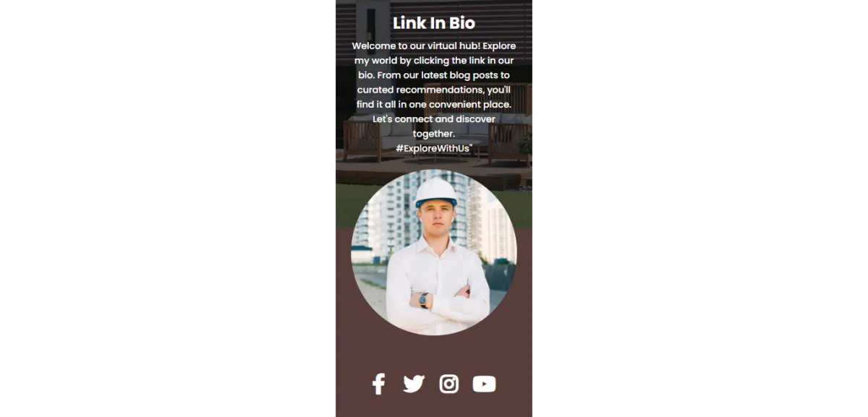Click empty white margin left of card
The image size is (868, 417).
(168, 208)
